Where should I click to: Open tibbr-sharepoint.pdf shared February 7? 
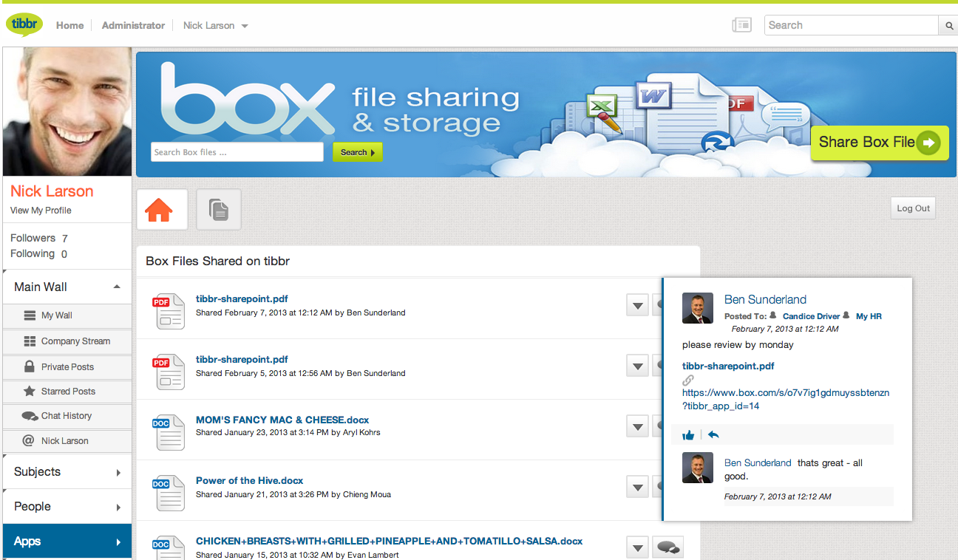(242, 299)
